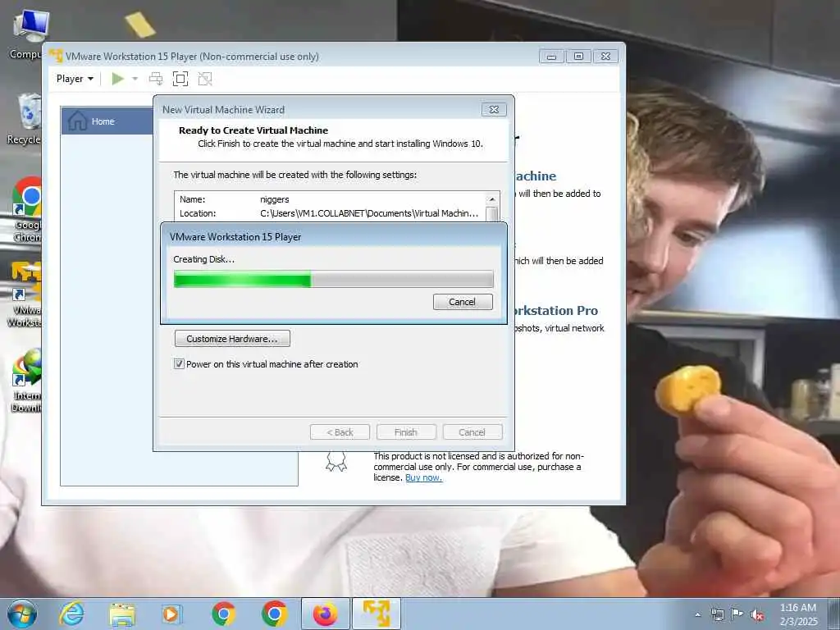840x630 pixels.
Task: Click the first Chrome taskbar icon
Action: (223, 614)
